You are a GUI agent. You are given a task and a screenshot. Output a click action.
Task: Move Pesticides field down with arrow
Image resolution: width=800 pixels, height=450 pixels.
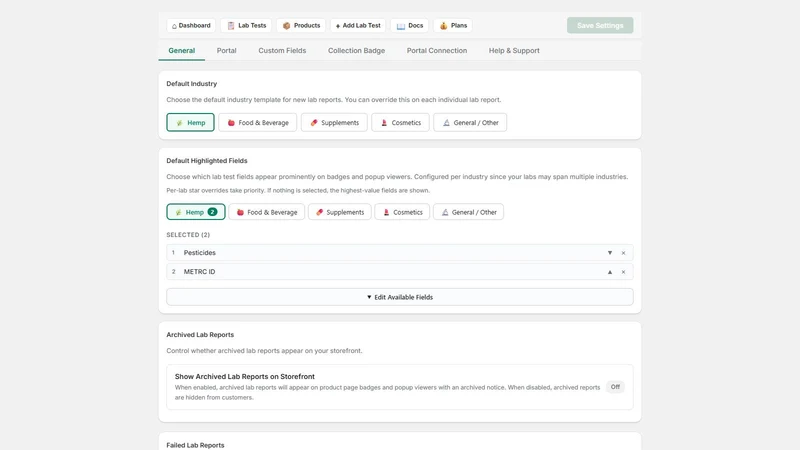610,253
